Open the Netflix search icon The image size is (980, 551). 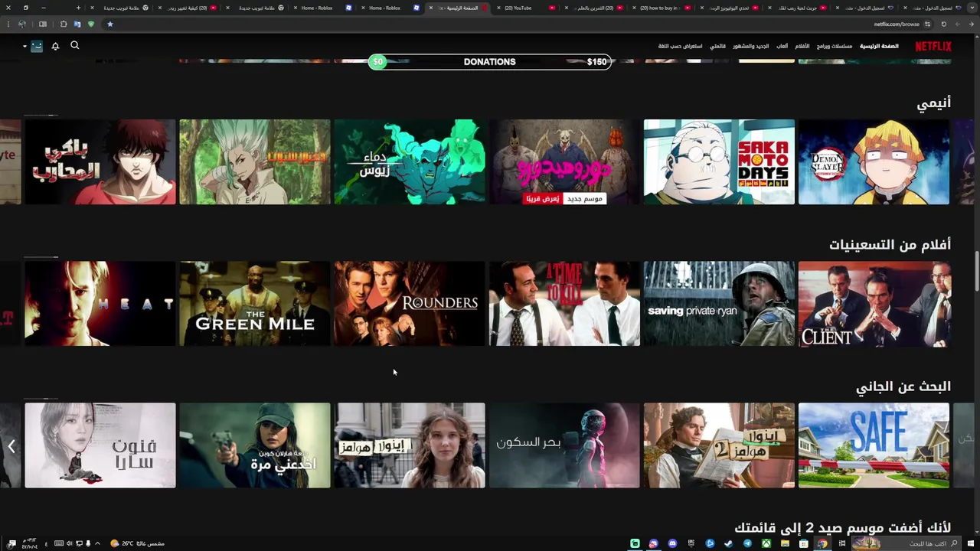click(x=75, y=45)
